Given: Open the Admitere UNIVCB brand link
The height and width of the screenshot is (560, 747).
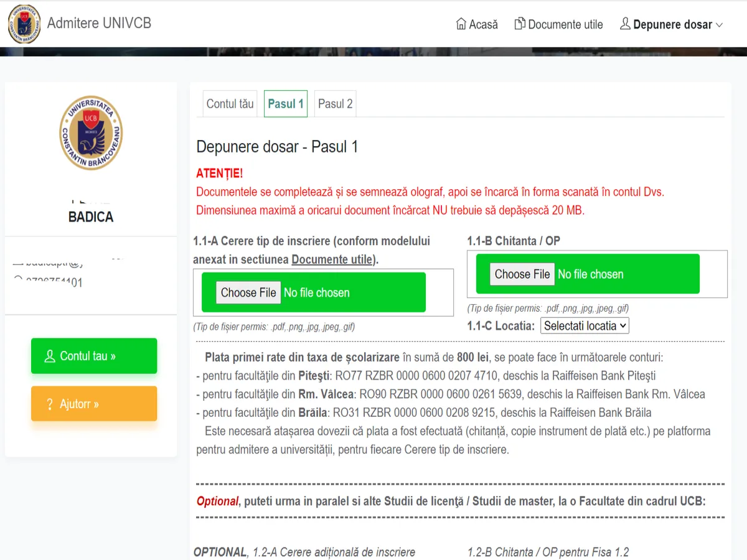Looking at the screenshot, I should pyautogui.click(x=99, y=24).
